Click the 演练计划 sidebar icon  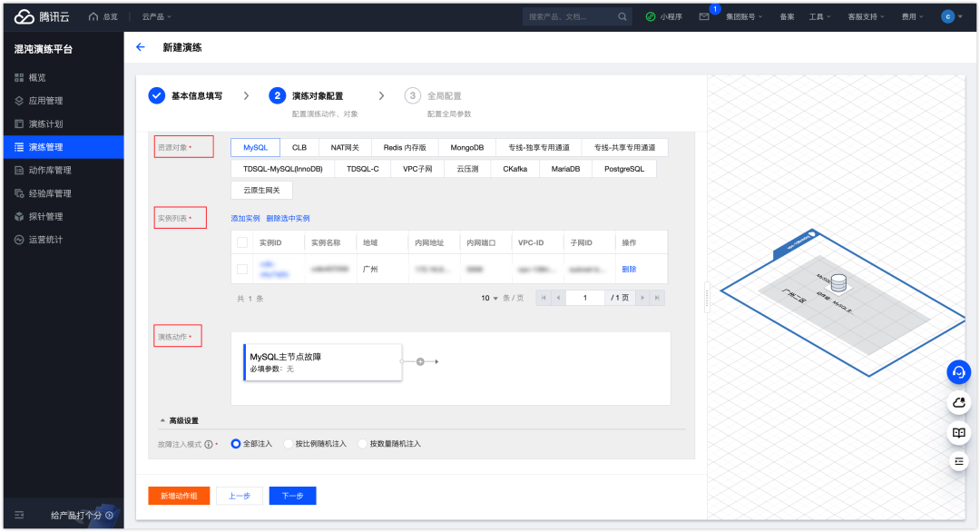(19, 123)
